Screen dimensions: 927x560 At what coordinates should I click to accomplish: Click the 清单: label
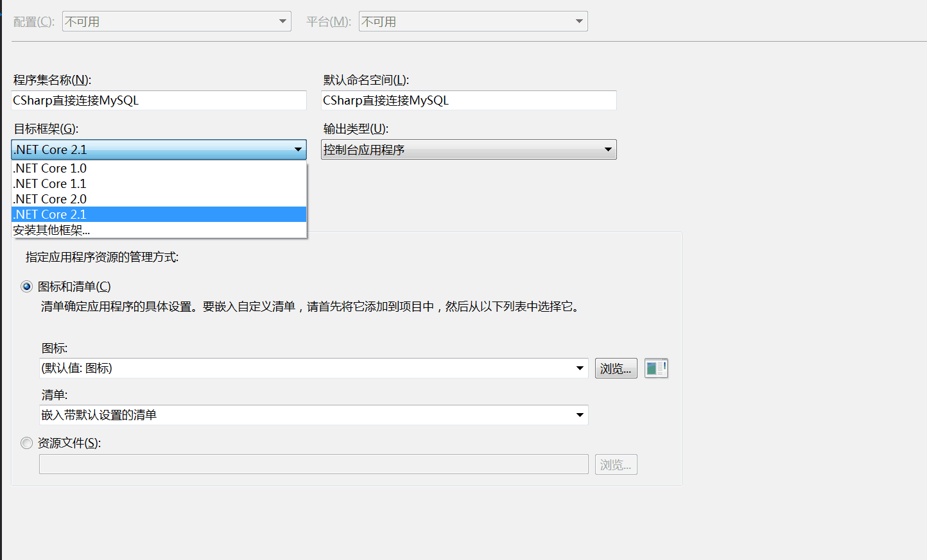coord(55,395)
